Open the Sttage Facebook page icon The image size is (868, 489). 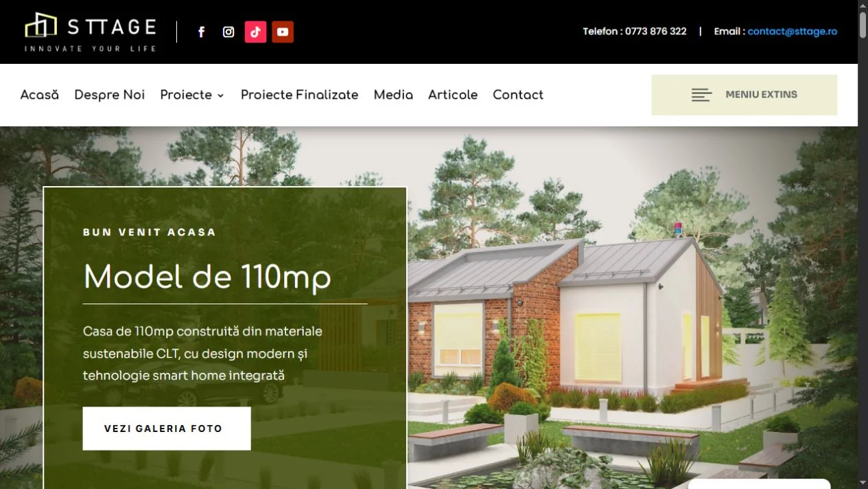coord(202,32)
